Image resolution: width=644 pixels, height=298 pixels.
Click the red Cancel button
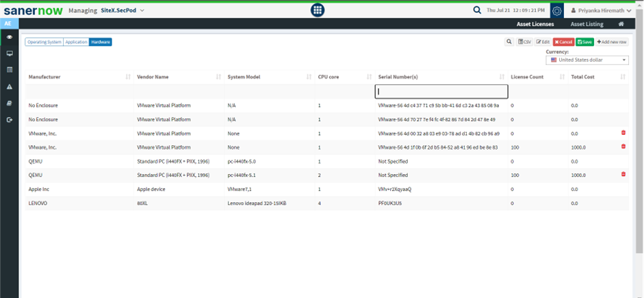pyautogui.click(x=563, y=42)
